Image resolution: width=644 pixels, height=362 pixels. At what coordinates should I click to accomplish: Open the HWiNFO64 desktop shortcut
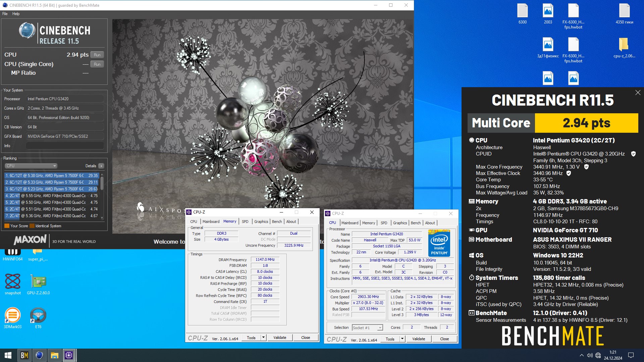tap(13, 255)
